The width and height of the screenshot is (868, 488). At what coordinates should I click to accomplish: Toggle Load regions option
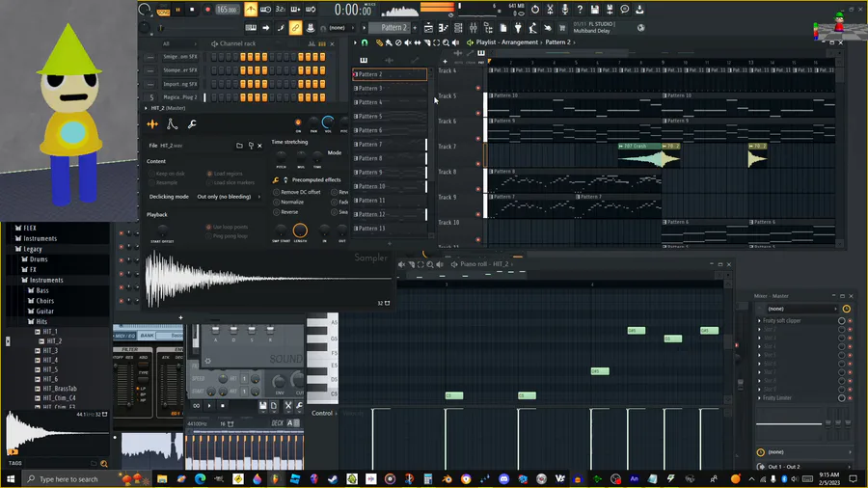pyautogui.click(x=224, y=174)
